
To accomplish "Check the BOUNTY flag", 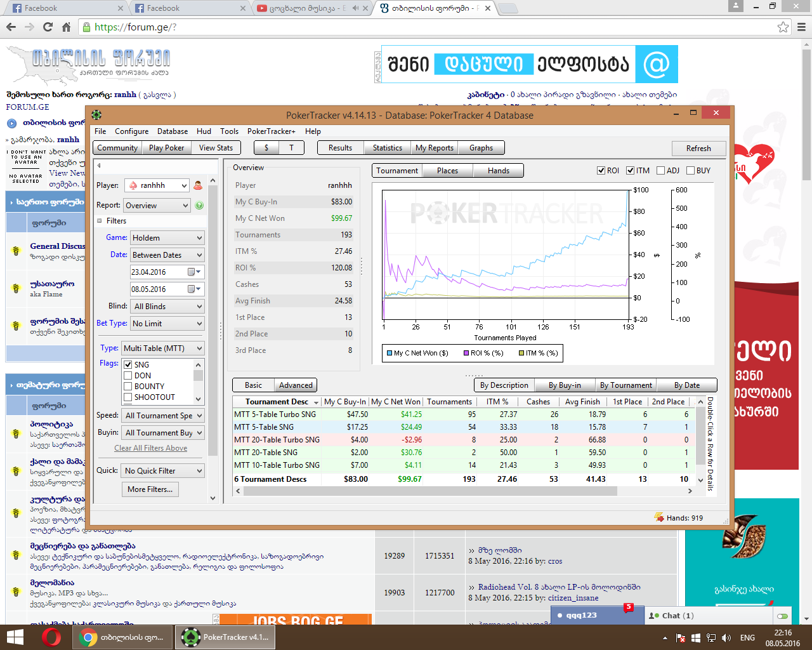I will (x=128, y=387).
